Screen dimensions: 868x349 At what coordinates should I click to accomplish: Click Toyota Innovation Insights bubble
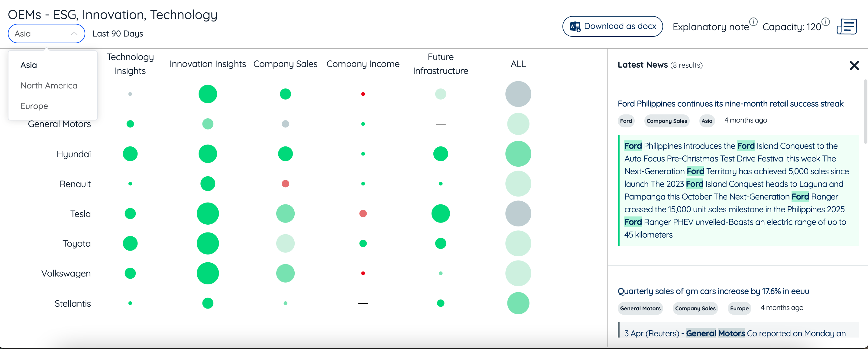pyautogui.click(x=208, y=243)
